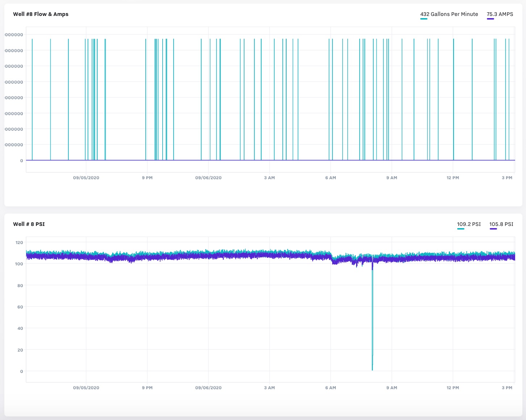526x420 pixels.
Task: Click the 12 PM label on the PSI chart axis
Action: click(x=453, y=388)
